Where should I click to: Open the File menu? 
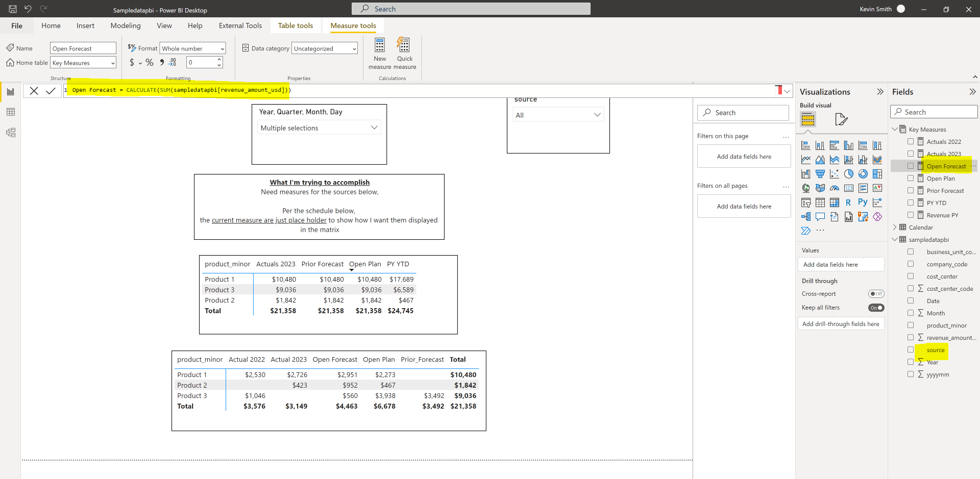pyautogui.click(x=17, y=26)
